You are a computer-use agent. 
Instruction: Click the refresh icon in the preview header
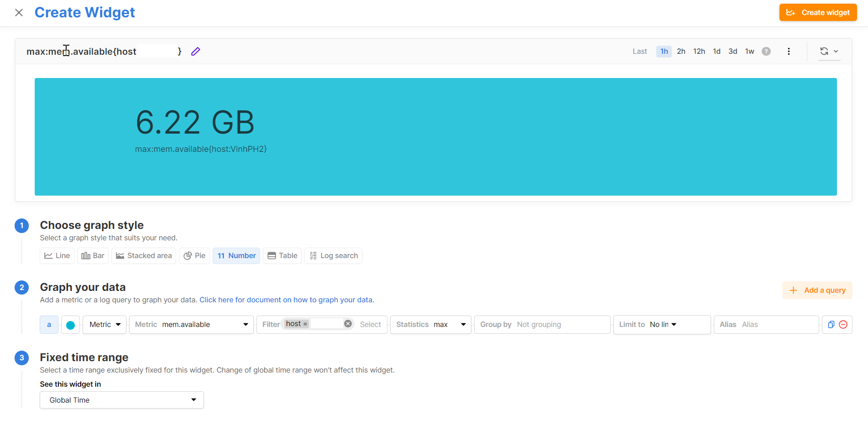pos(824,52)
